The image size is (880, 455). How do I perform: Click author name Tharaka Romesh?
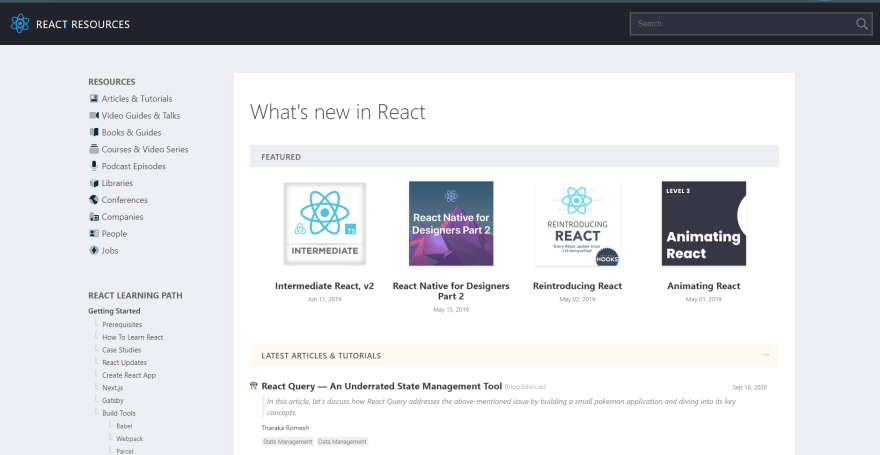point(285,428)
